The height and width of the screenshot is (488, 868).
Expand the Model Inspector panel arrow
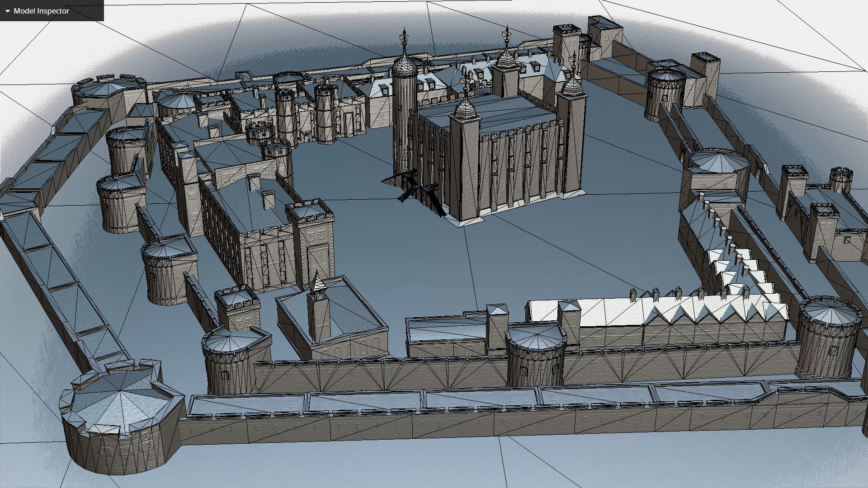(x=7, y=11)
